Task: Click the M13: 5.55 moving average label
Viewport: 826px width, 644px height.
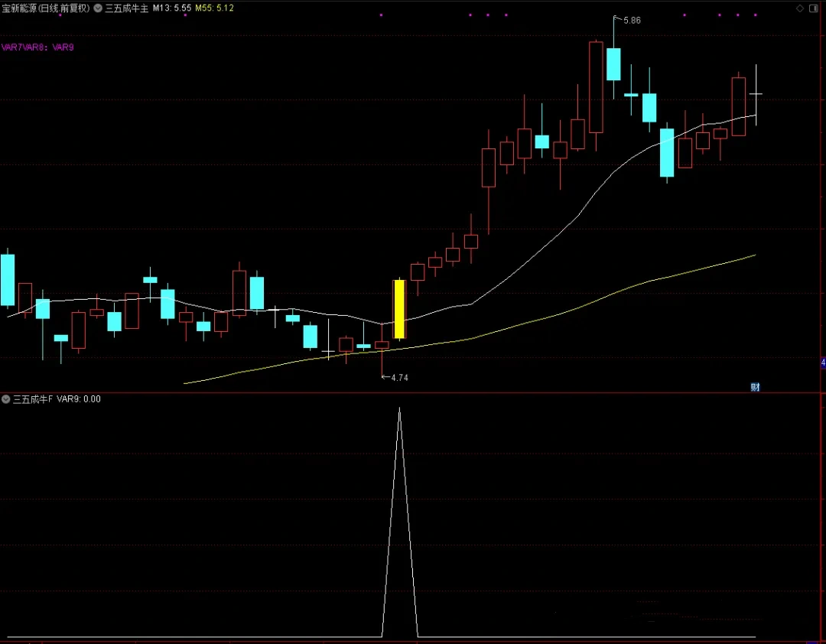Action: (x=172, y=8)
